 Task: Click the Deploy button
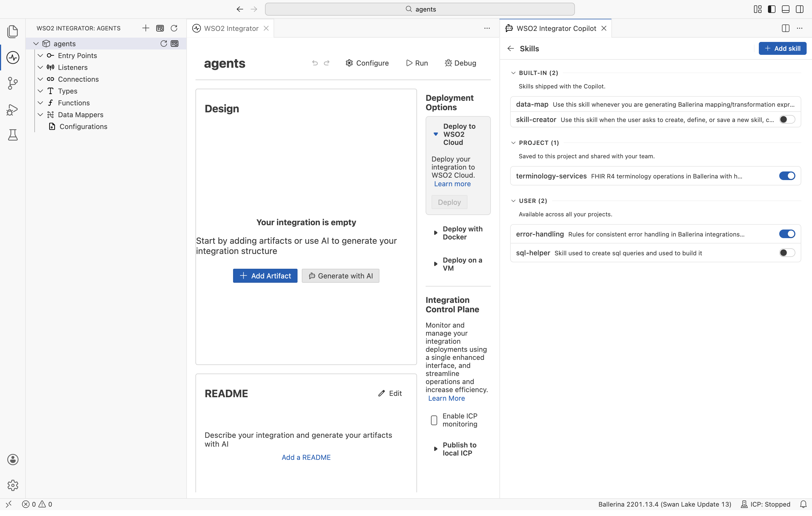(x=449, y=202)
